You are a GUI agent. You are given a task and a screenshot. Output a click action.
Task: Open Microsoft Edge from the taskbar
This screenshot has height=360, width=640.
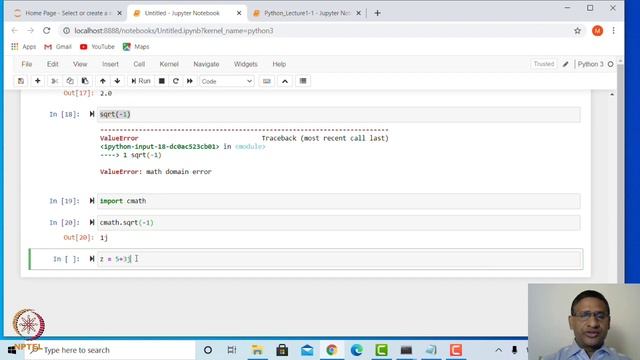pyautogui.click(x=357, y=350)
